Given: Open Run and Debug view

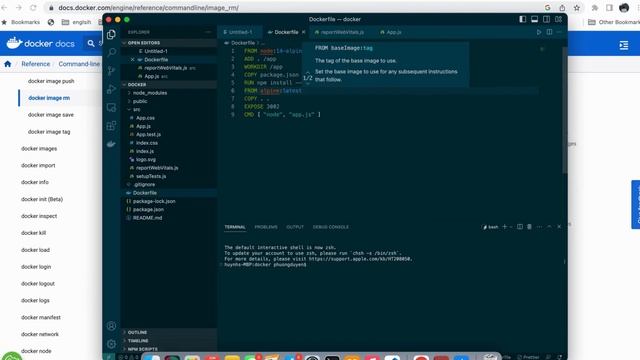Looking at the screenshot, I should pos(111,89).
